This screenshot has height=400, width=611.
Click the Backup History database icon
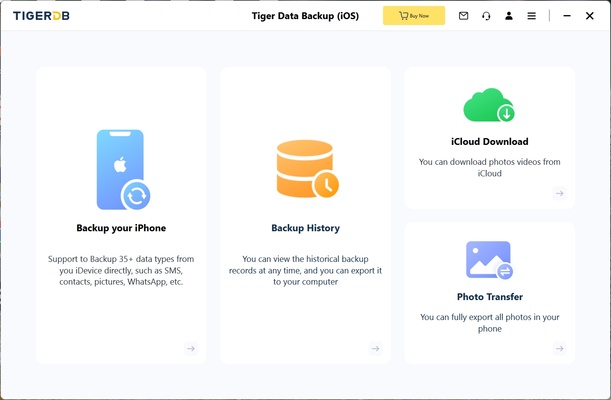tap(307, 169)
